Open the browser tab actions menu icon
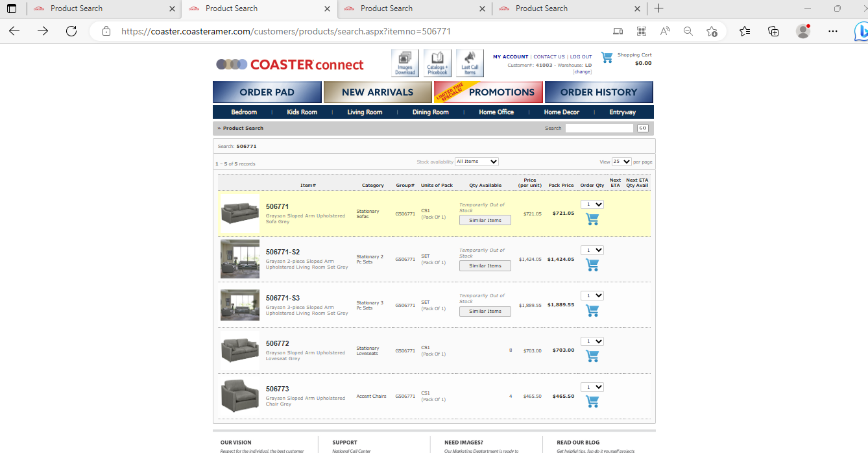This screenshot has height=453, width=868. 12,8
